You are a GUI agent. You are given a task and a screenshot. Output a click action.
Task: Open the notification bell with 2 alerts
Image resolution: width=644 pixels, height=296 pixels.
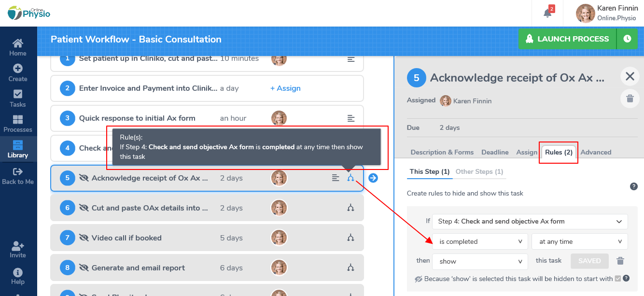tap(547, 13)
